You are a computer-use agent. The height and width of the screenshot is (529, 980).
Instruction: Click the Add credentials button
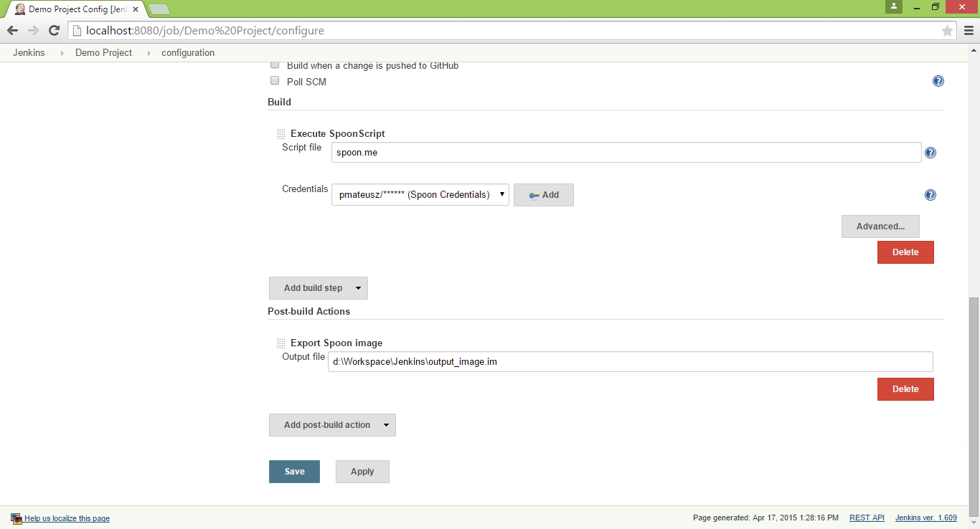[x=544, y=195]
